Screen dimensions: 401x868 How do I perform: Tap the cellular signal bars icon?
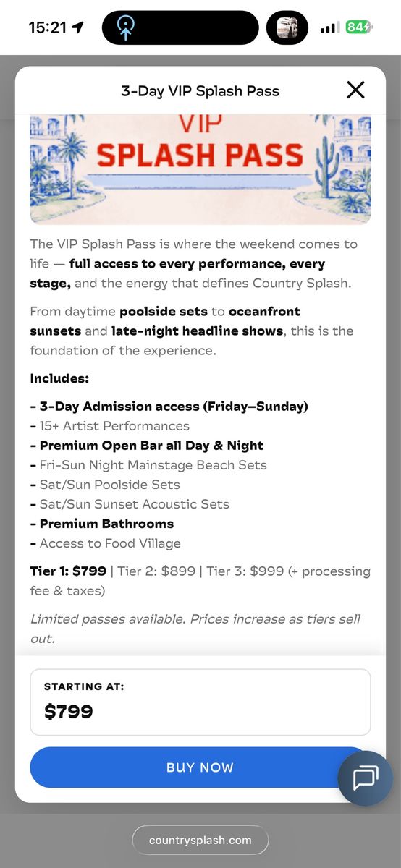click(x=330, y=27)
